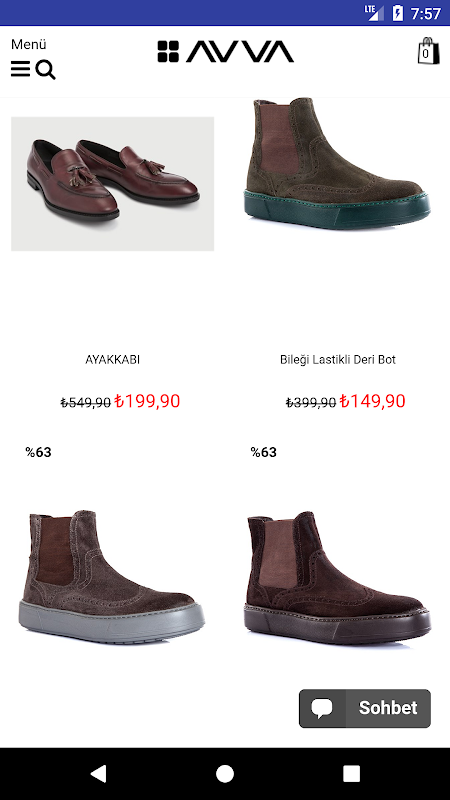The image size is (450, 800).
Task: Tap the battery status bar icon
Action: tap(397, 13)
